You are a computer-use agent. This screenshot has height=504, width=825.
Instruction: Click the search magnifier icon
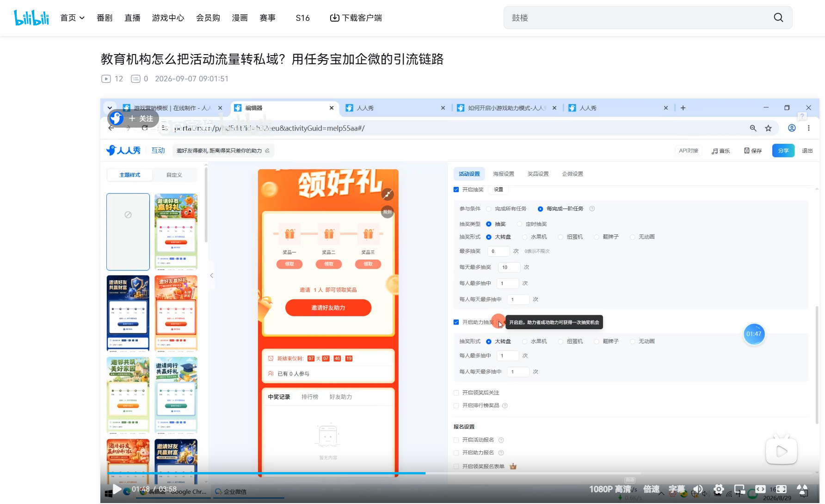778,18
